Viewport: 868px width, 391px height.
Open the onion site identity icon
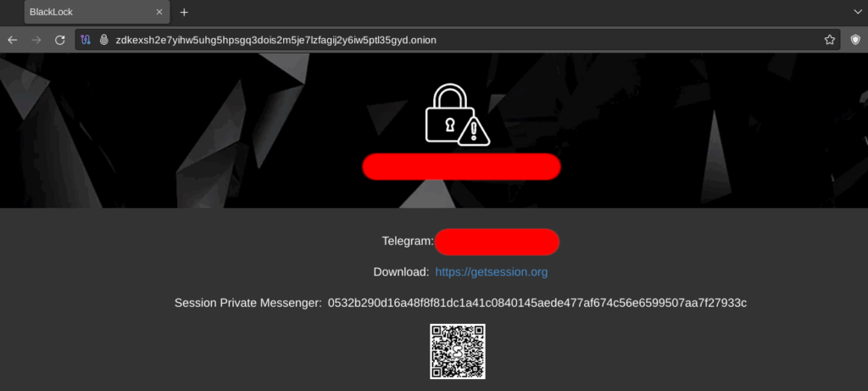[x=103, y=40]
